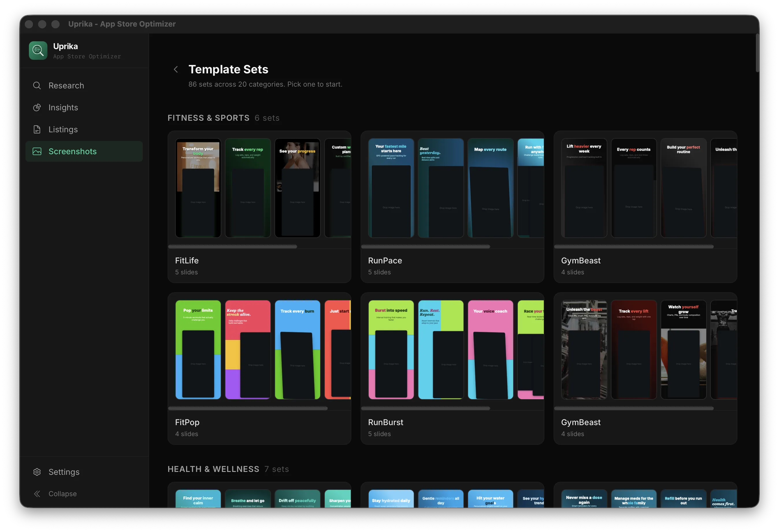Click the Research magnifying glass icon
The width and height of the screenshot is (779, 532).
coord(37,85)
